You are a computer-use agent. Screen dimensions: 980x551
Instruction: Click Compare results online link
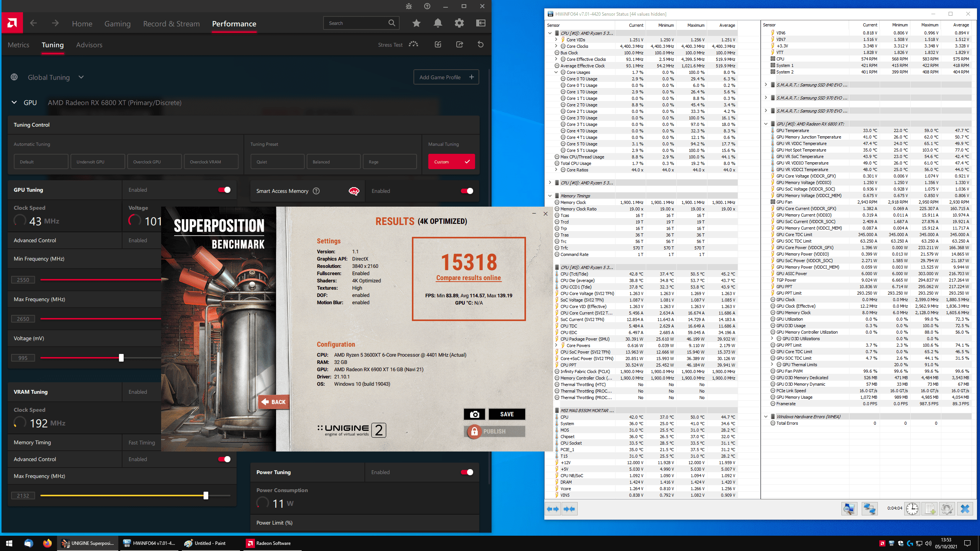click(469, 278)
